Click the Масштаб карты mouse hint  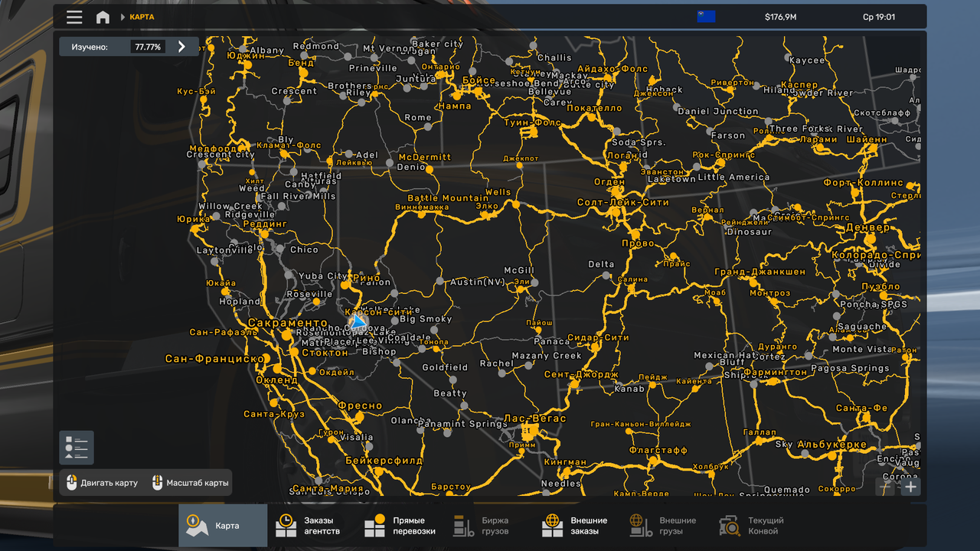(189, 483)
